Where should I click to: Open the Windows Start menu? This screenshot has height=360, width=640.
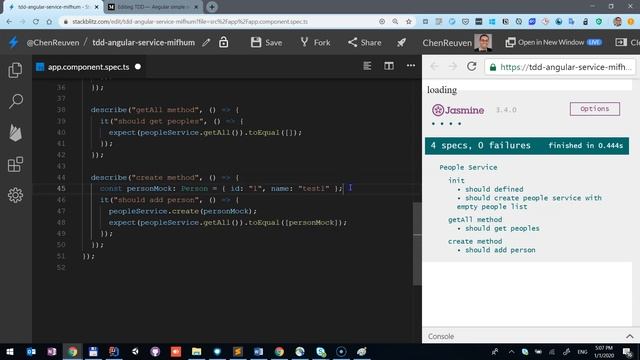[x=10, y=351]
